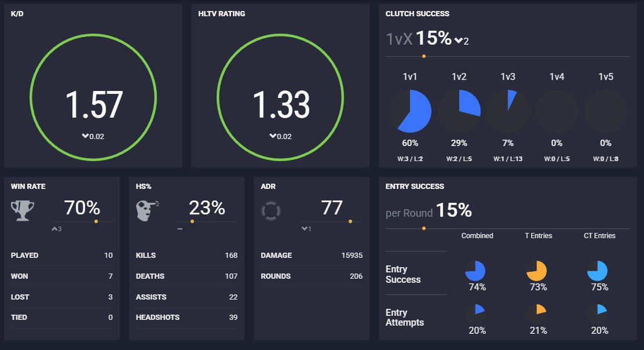644x350 pixels.
Task: Click the clutch 1vX down-arrow change 2
Action: coord(462,41)
